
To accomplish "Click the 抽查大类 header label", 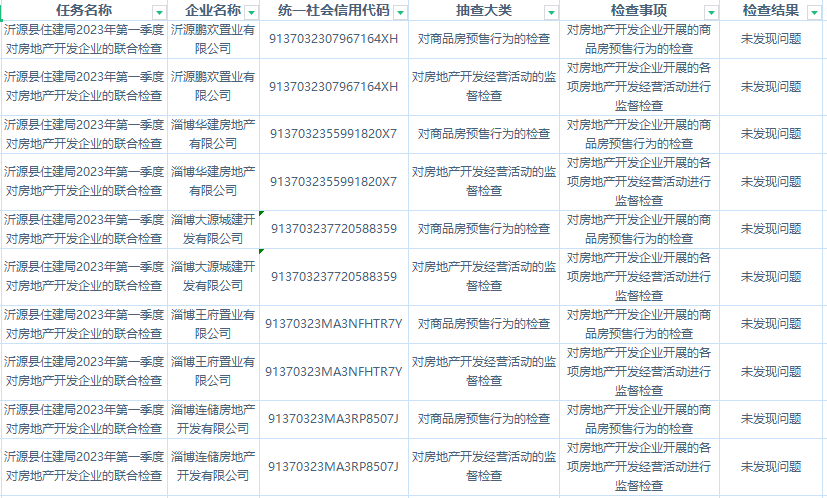I will point(484,10).
